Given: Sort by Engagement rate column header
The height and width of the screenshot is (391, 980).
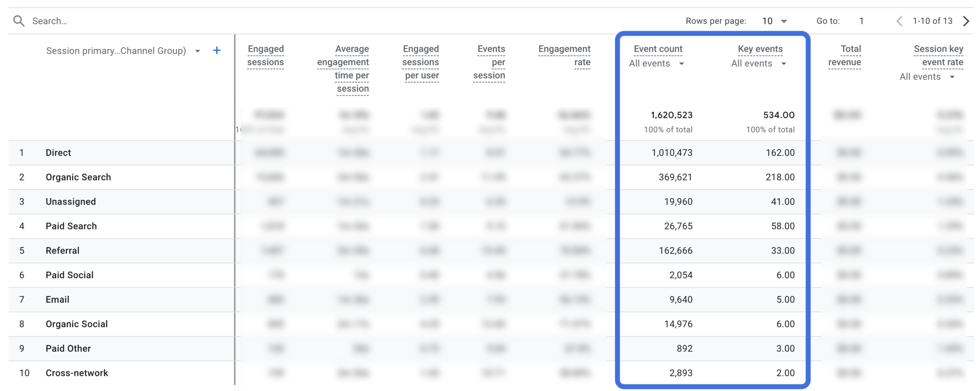Looking at the screenshot, I should click(x=564, y=55).
